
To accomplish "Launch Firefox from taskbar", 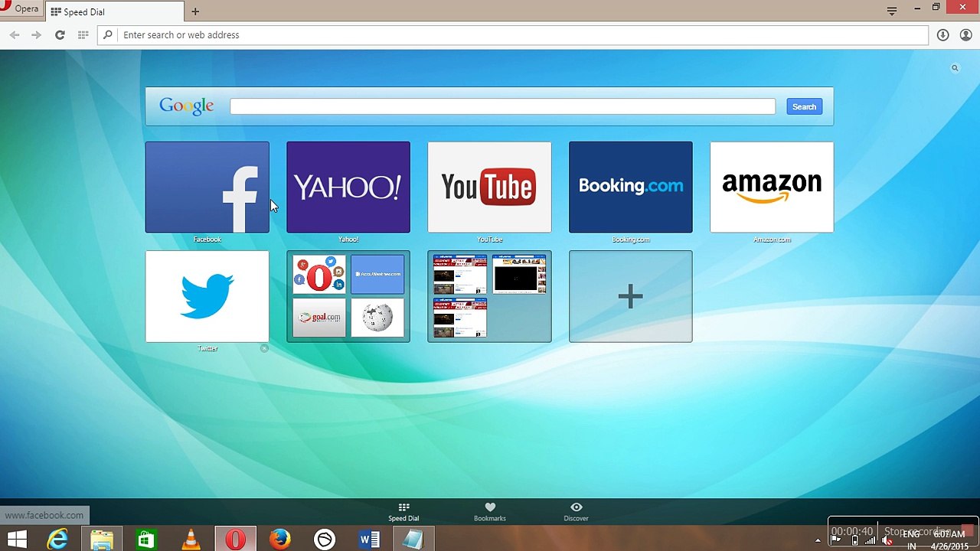I will 280,540.
